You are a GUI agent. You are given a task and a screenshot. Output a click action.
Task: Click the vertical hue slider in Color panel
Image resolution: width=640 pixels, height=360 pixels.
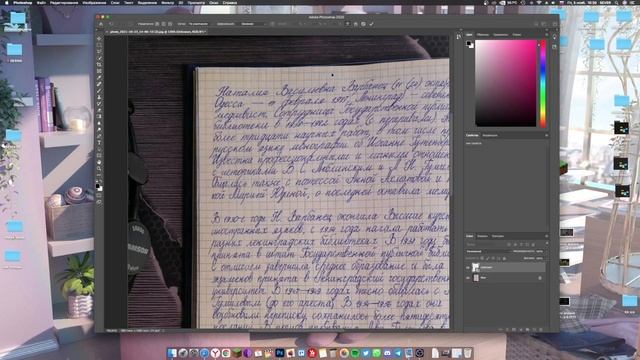click(543, 83)
